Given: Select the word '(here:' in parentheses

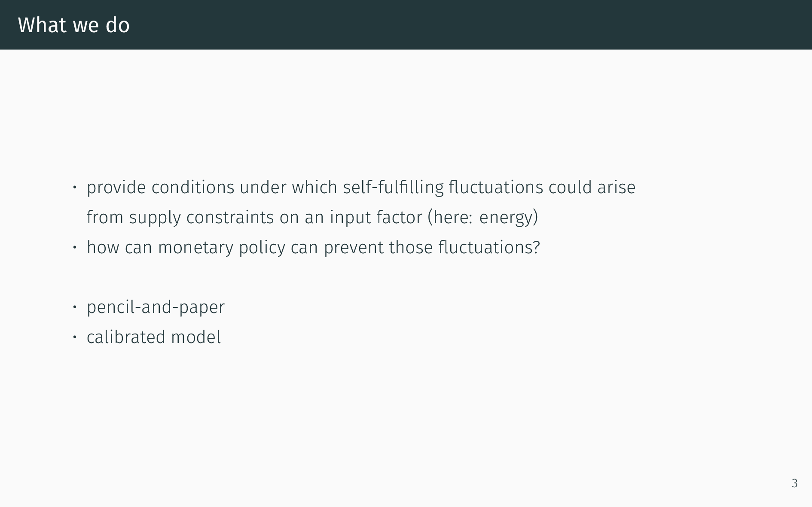Looking at the screenshot, I should [x=450, y=217].
